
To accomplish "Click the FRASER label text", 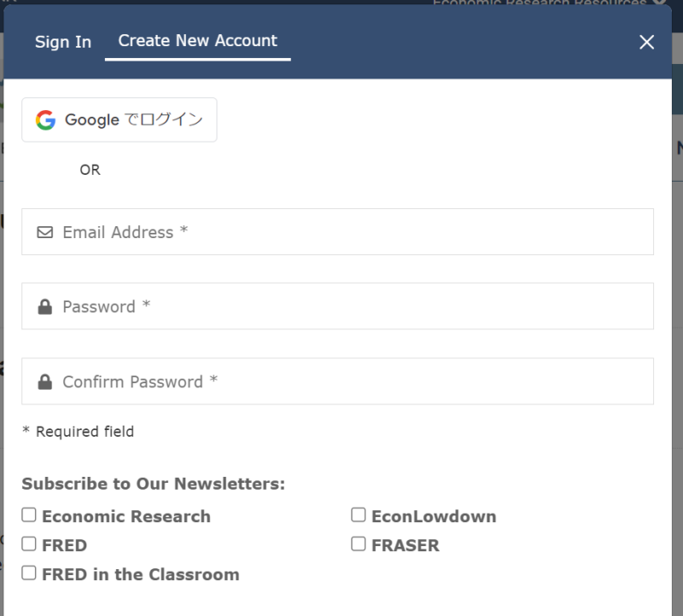I will click(405, 545).
